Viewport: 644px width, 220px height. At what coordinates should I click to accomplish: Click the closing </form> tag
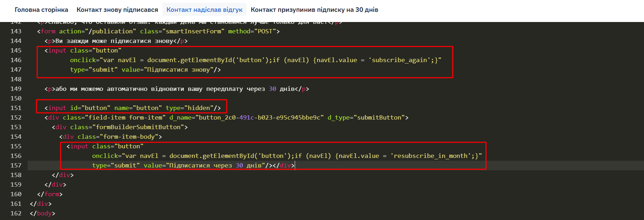(50, 194)
